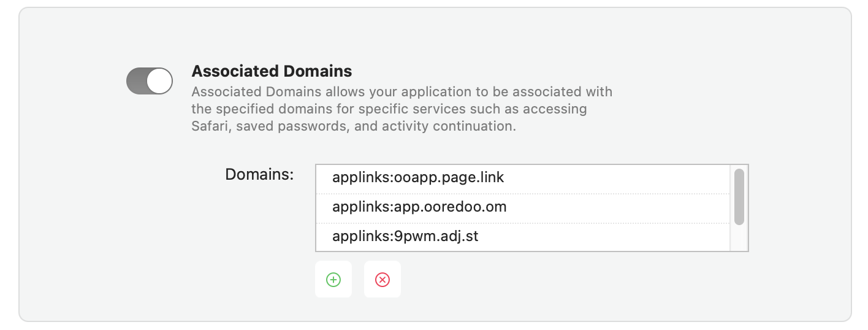
Task: Click the first description line about application association
Action: pyautogui.click(x=402, y=92)
